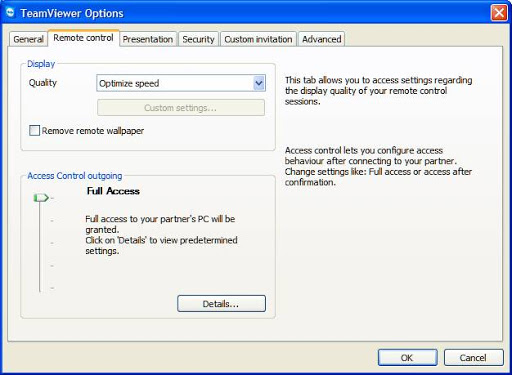Image resolution: width=512 pixels, height=375 pixels.
Task: Click the Optimize speed combo box
Action: tap(181, 83)
